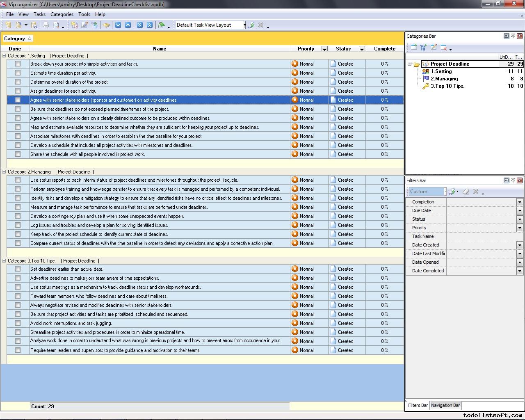Sort by the Name column header
Image resolution: width=525 pixels, height=420 pixels.
click(159, 49)
